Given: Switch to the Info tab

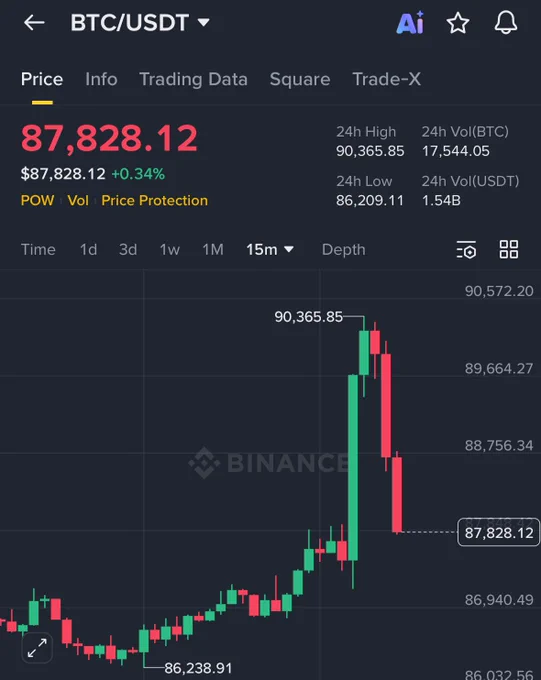Looking at the screenshot, I should 101,79.
